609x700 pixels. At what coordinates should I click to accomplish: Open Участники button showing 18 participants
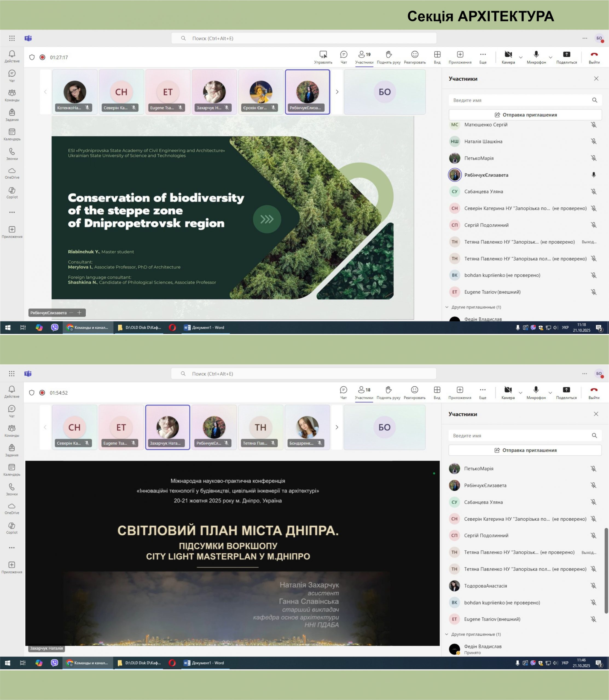coord(364,393)
